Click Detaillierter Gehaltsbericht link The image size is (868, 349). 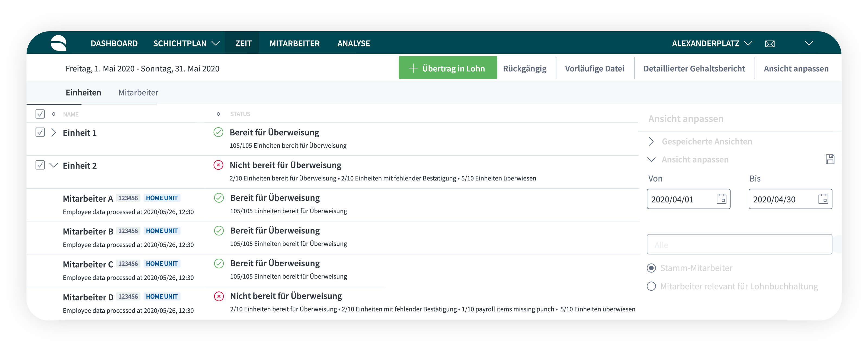[x=694, y=68]
